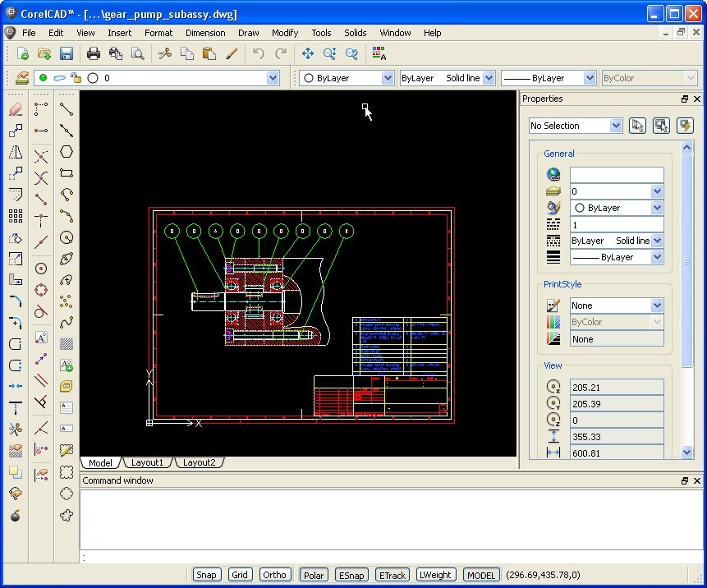This screenshot has height=588, width=707.
Task: Select the Parallel entity snap icon
Action: click(41, 380)
